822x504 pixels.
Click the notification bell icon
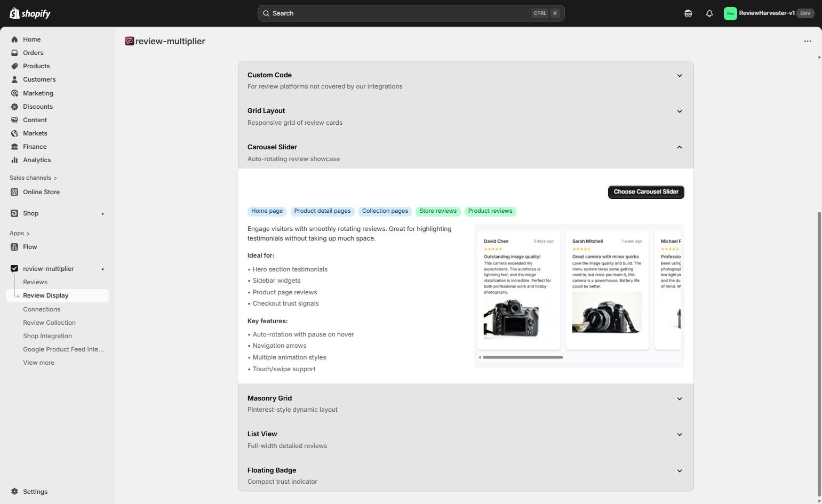click(709, 13)
